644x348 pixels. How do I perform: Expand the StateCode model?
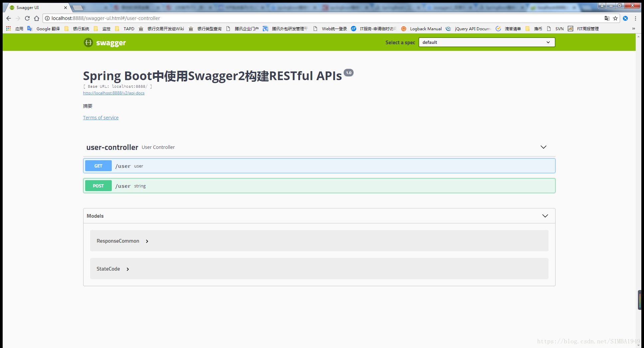113,269
